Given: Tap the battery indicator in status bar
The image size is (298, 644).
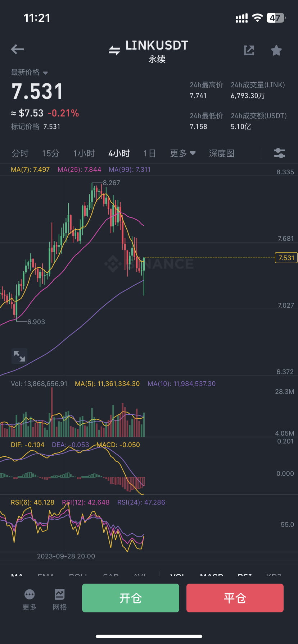Looking at the screenshot, I should tap(276, 18).
